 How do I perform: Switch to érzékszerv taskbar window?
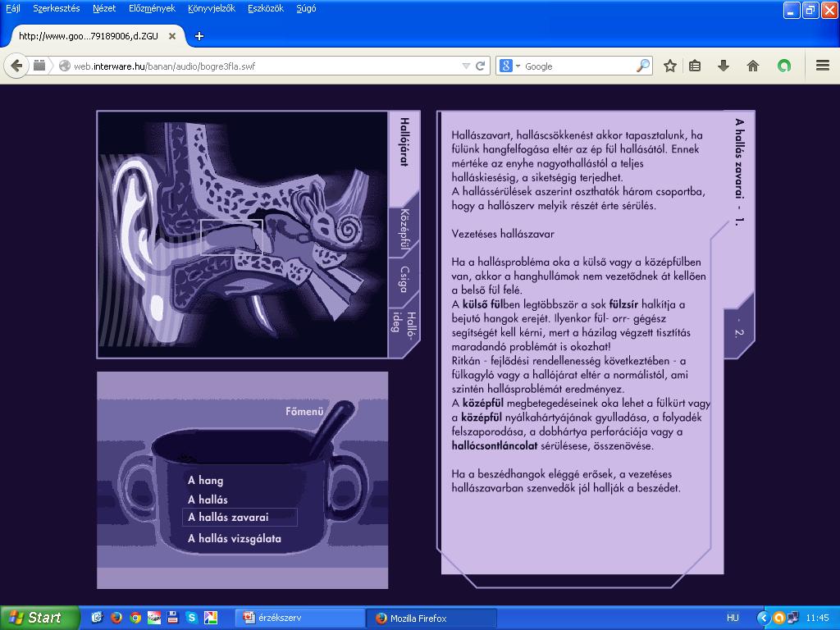[x=300, y=618]
